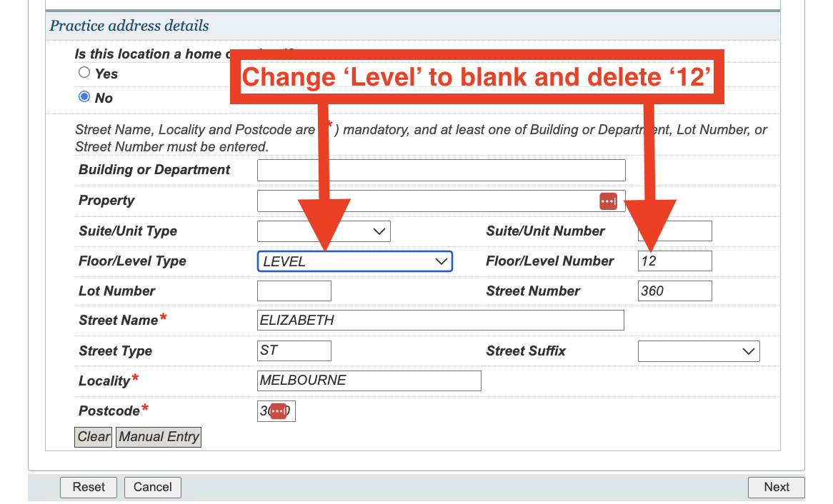Image resolution: width=833 pixels, height=504 pixels.
Task: Click the Manual Entry button
Action: pyautogui.click(x=158, y=436)
